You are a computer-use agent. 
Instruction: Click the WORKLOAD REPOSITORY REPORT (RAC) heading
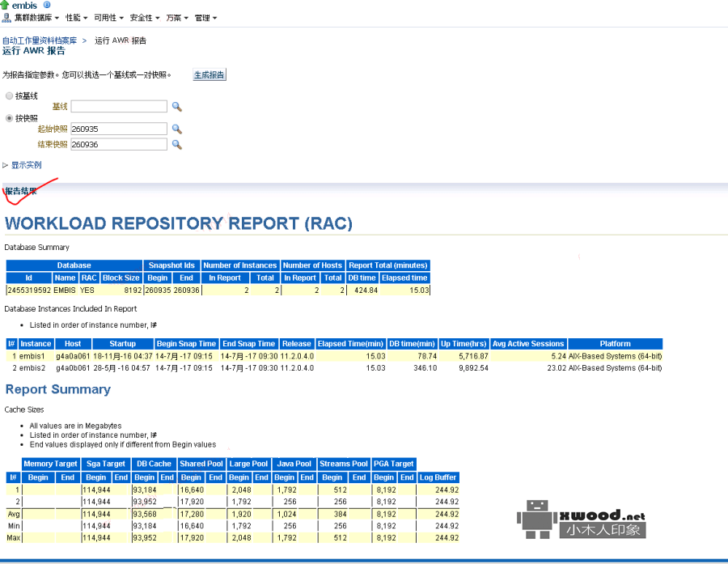[x=179, y=223]
